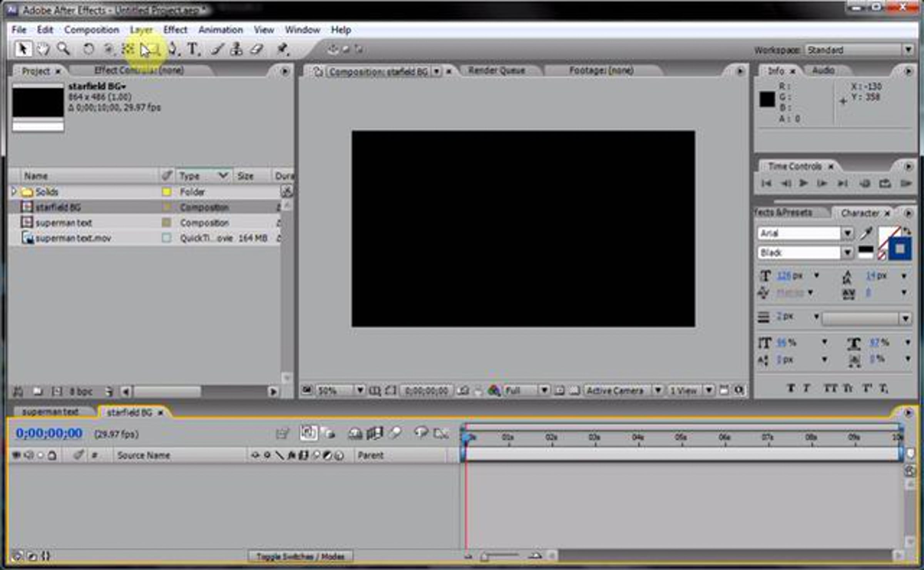Screen dimensions: 924x570
Task: Open the Graph Editor from timeline
Action: [441, 434]
